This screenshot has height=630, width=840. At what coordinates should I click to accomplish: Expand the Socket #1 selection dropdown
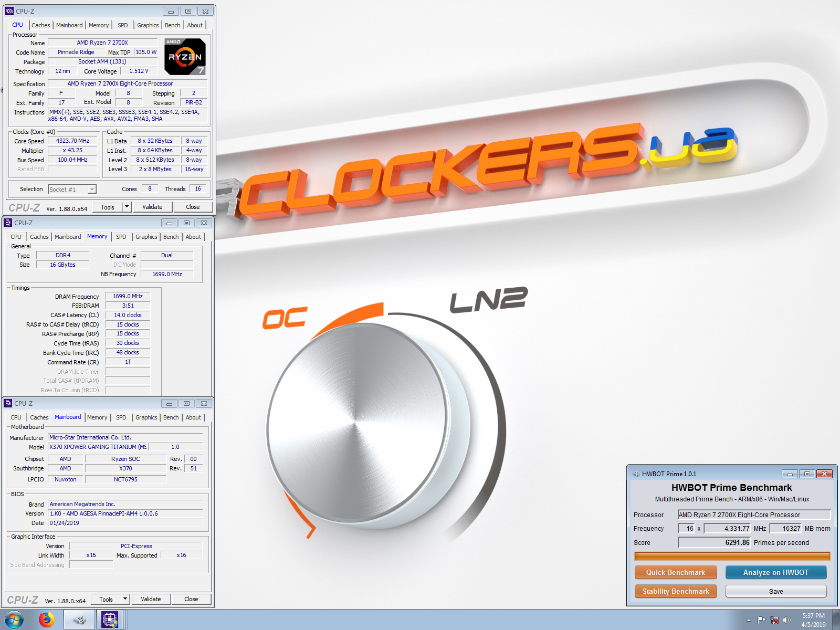coord(92,190)
